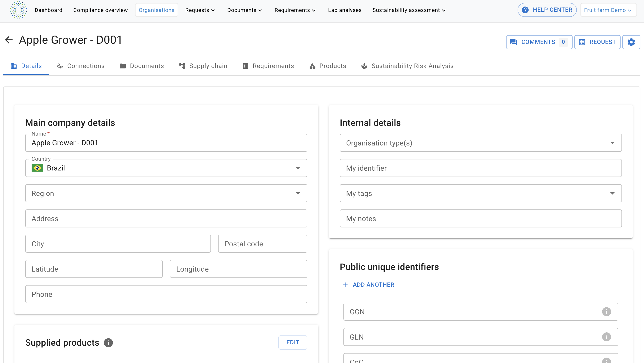This screenshot has height=363, width=644.
Task: Open Compliance overview page
Action: pos(100,10)
